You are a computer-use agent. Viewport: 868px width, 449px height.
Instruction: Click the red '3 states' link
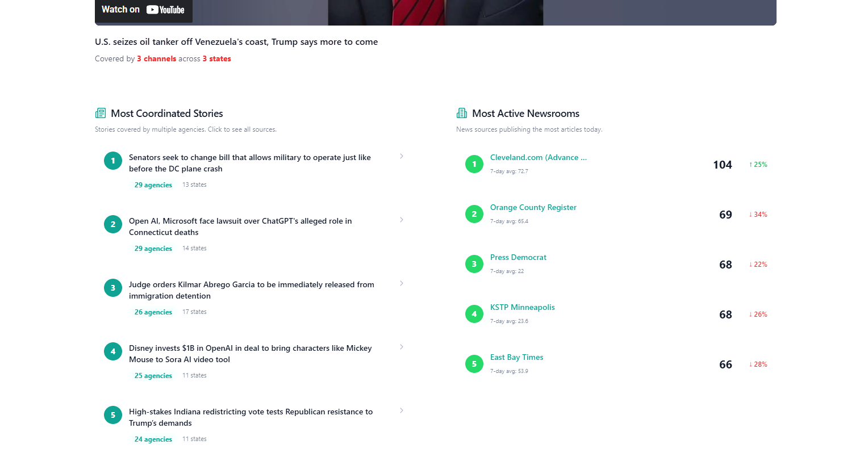click(217, 59)
